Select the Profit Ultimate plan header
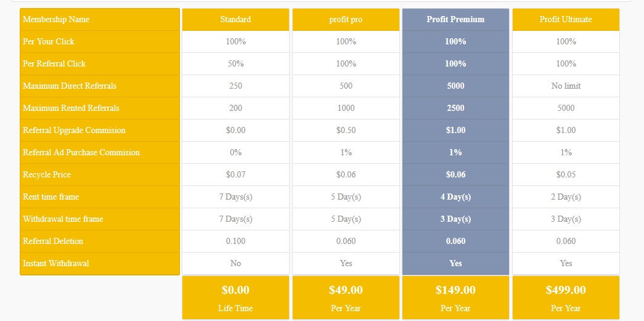 click(x=566, y=19)
